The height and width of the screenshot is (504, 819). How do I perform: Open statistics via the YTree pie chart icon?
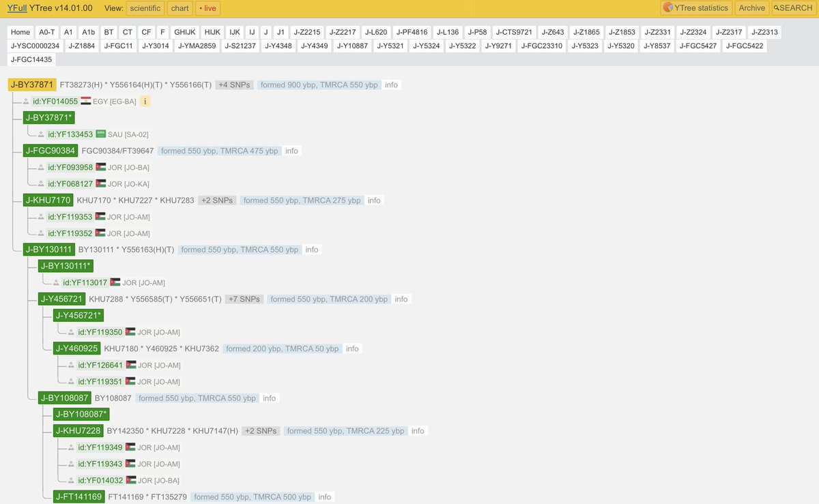667,8
